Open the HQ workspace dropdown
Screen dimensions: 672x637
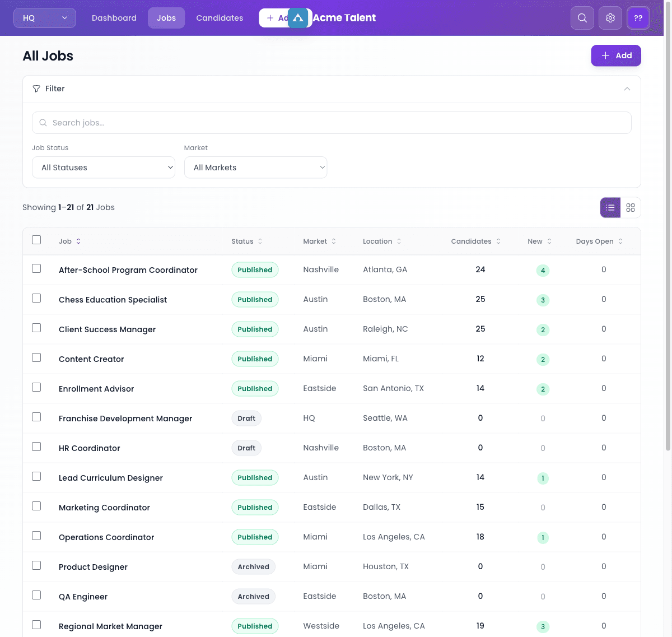(44, 17)
